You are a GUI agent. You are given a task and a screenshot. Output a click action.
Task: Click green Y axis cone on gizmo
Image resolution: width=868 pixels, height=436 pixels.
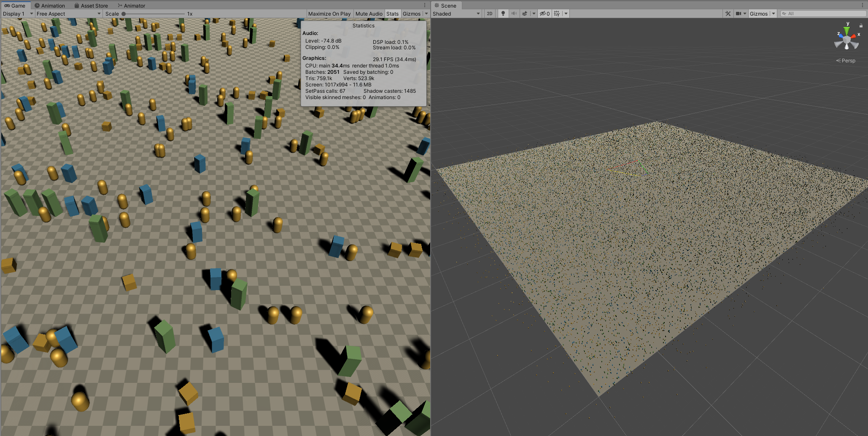tap(846, 31)
